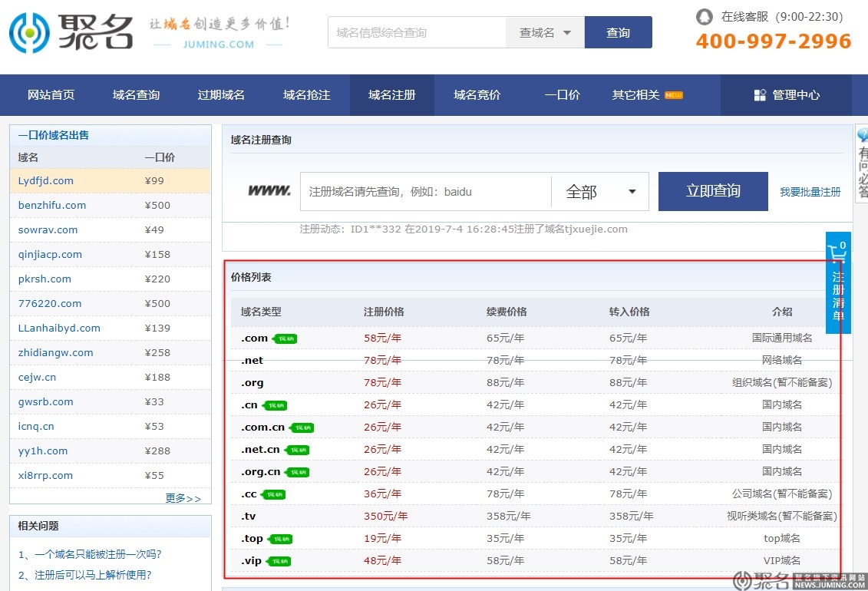This screenshot has width=868, height=591.
Task: Click the promo tag beside .com
Action: (x=285, y=338)
